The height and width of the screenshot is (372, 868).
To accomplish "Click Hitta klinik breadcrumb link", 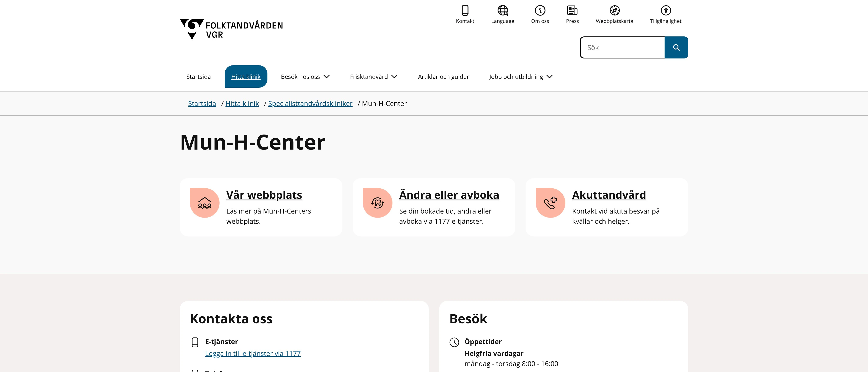I will (242, 103).
